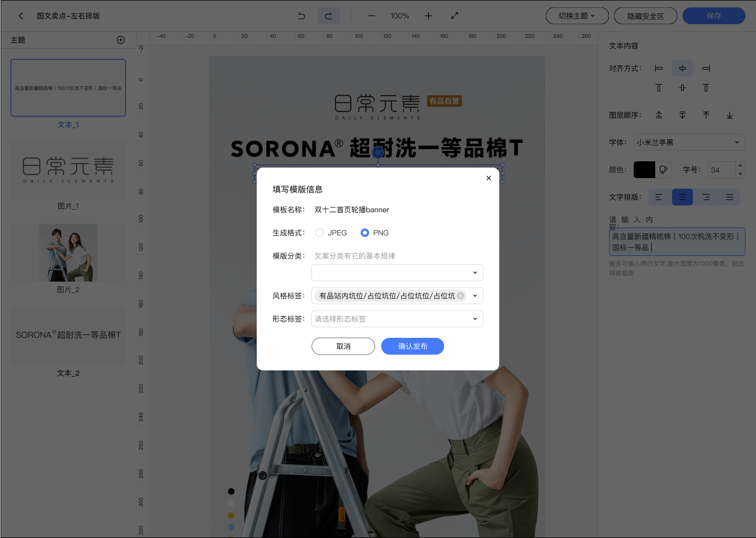Select the 图片_2 models thumbnail
The width and height of the screenshot is (756, 538).
click(68, 253)
